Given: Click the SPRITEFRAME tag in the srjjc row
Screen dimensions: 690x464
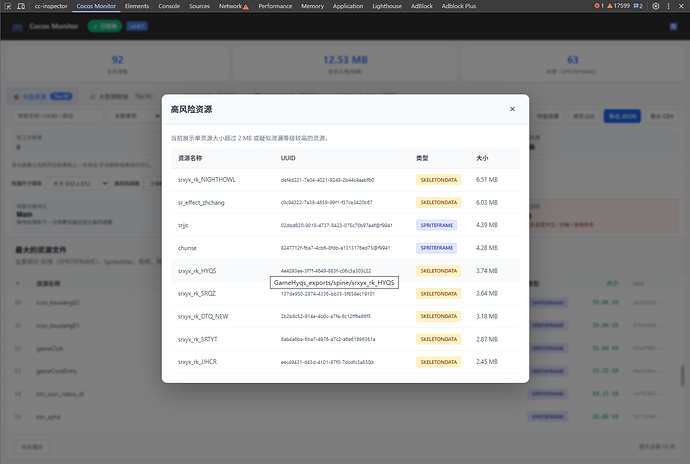Looking at the screenshot, I should 437,225.
